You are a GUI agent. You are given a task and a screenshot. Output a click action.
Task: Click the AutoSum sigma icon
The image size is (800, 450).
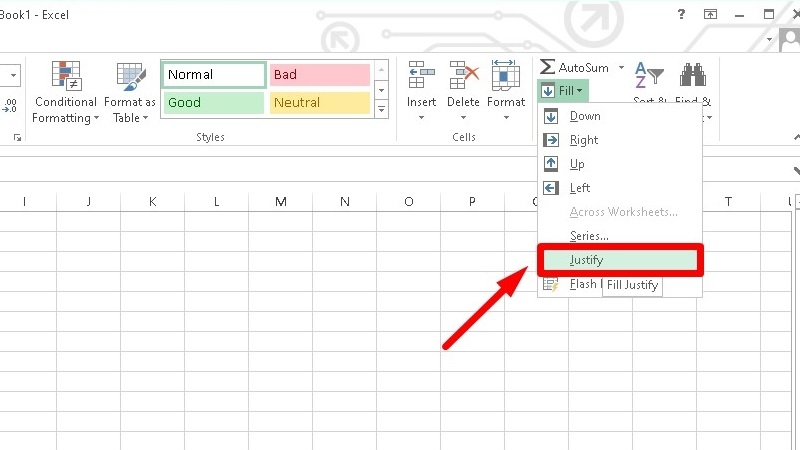[x=547, y=67]
